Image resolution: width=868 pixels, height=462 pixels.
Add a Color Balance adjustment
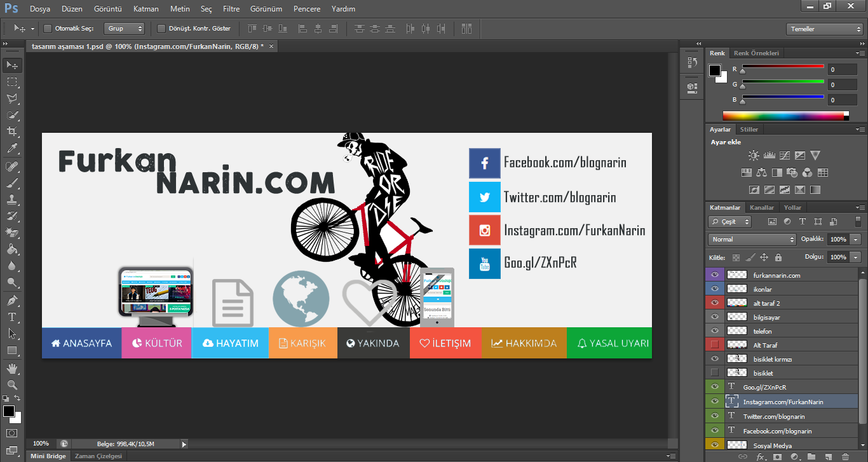click(x=761, y=172)
